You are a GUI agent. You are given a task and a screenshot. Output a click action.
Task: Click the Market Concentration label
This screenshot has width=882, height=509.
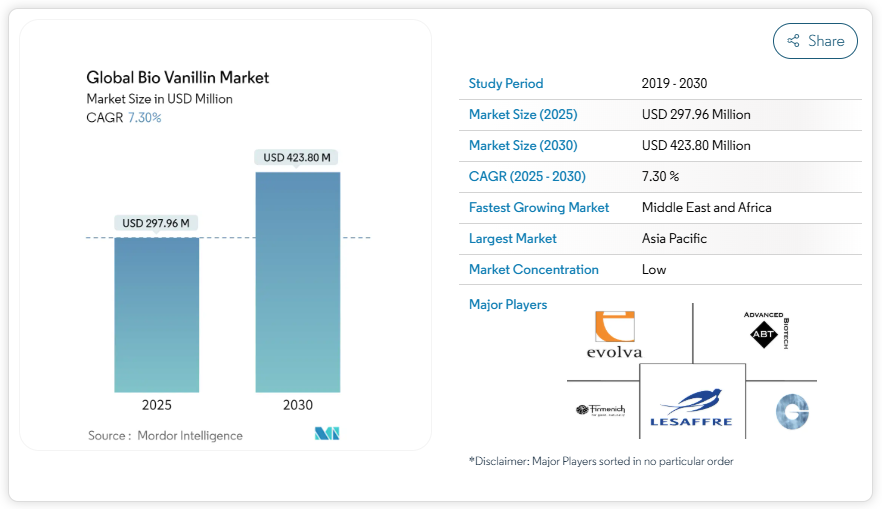[533, 269]
